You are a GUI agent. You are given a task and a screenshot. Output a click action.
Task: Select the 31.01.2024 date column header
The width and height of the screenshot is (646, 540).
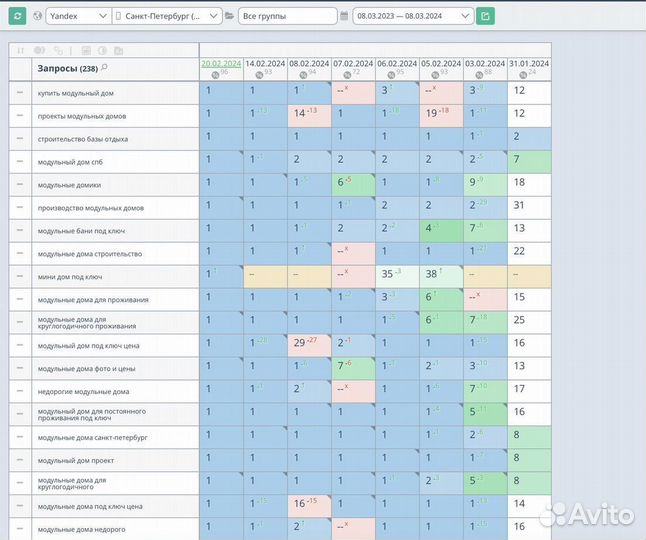528,62
